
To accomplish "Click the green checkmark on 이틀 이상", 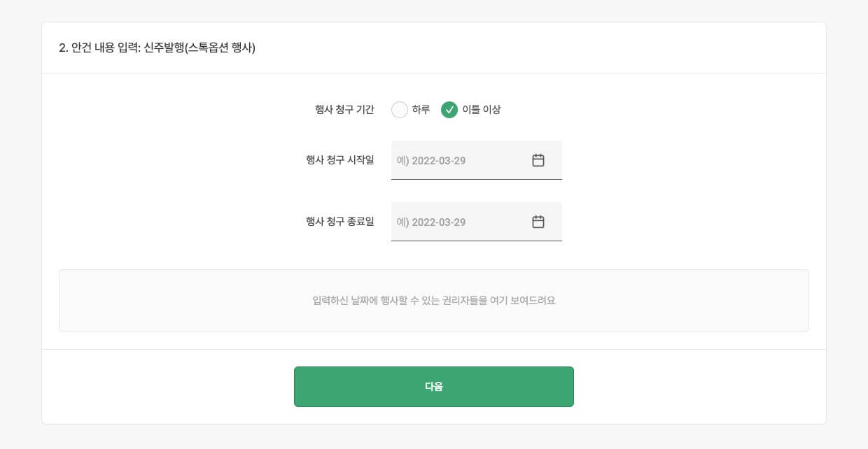I will pos(449,110).
